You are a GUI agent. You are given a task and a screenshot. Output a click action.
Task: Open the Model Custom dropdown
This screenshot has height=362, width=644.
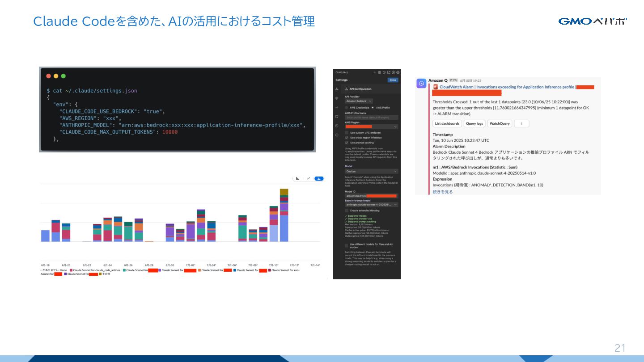[x=372, y=171]
